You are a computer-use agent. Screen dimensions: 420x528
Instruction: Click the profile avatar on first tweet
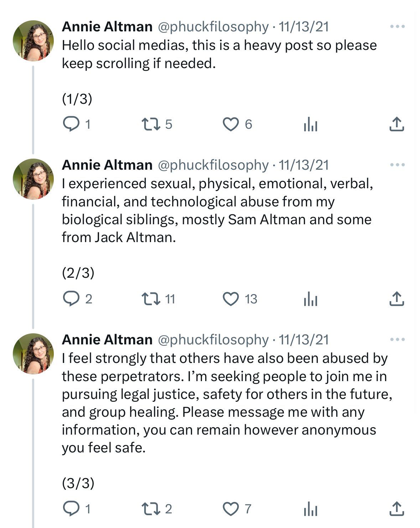pyautogui.click(x=33, y=41)
